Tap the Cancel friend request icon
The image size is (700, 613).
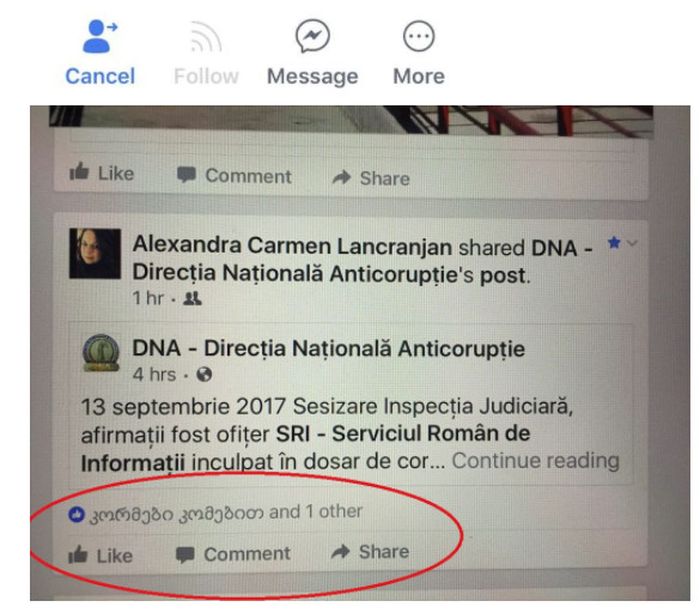click(100, 36)
